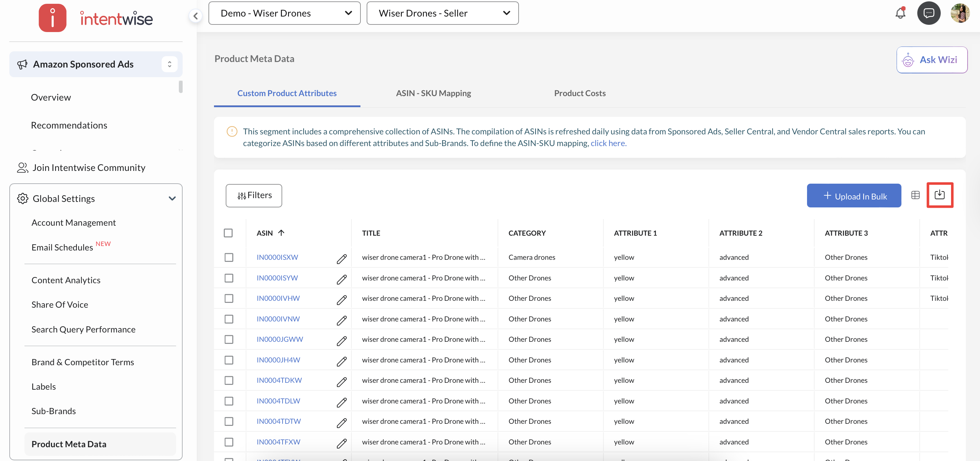This screenshot has width=980, height=461.
Task: Open the chat support icon
Action: (x=928, y=13)
